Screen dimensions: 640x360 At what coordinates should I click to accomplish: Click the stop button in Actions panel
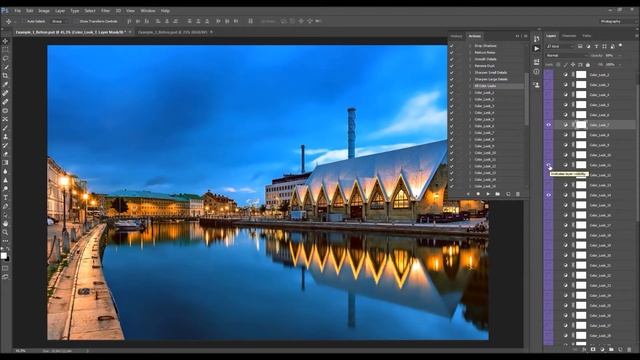coord(468,194)
